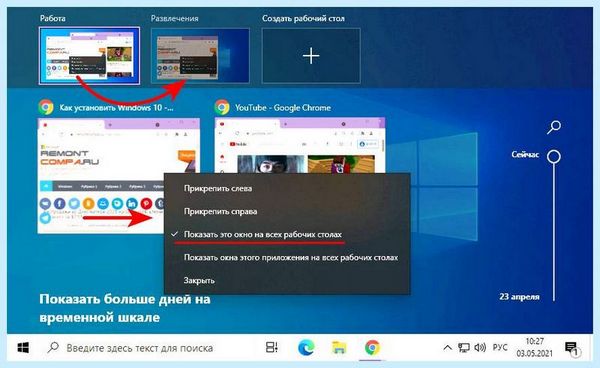This screenshot has width=600, height=368.
Task: Click the Task View taskbar icon
Action: click(272, 347)
